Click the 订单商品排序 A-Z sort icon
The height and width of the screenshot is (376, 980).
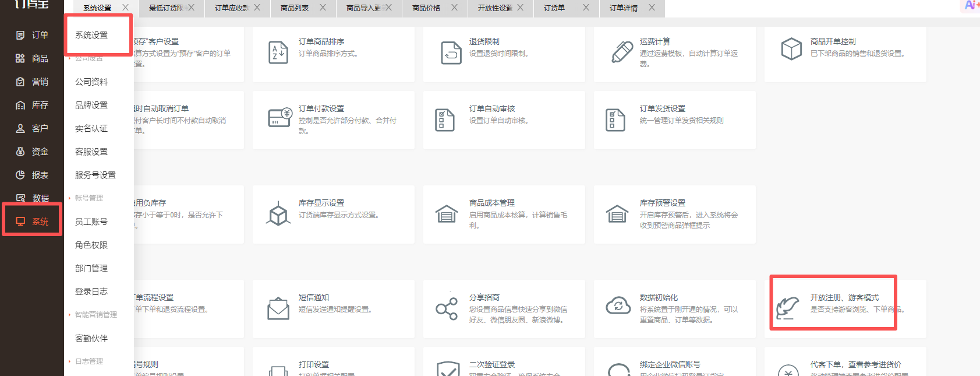coord(278,52)
